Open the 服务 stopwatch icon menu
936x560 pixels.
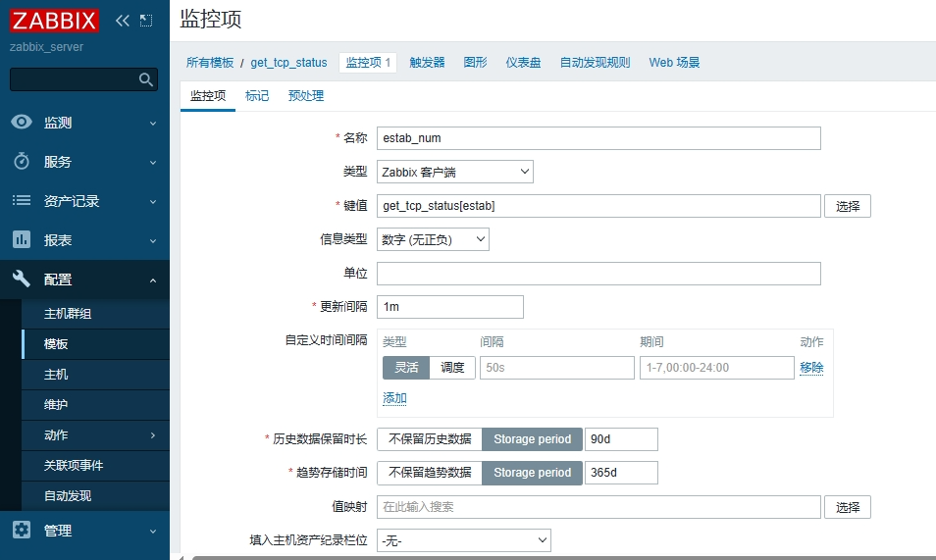click(x=22, y=162)
